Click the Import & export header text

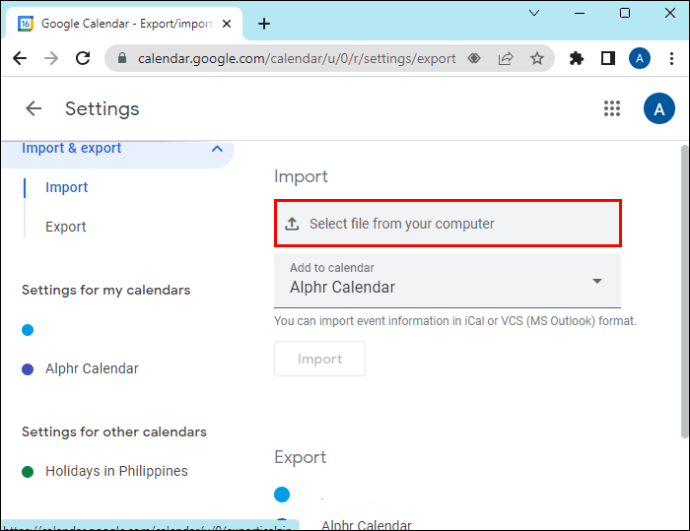pyautogui.click(x=71, y=148)
